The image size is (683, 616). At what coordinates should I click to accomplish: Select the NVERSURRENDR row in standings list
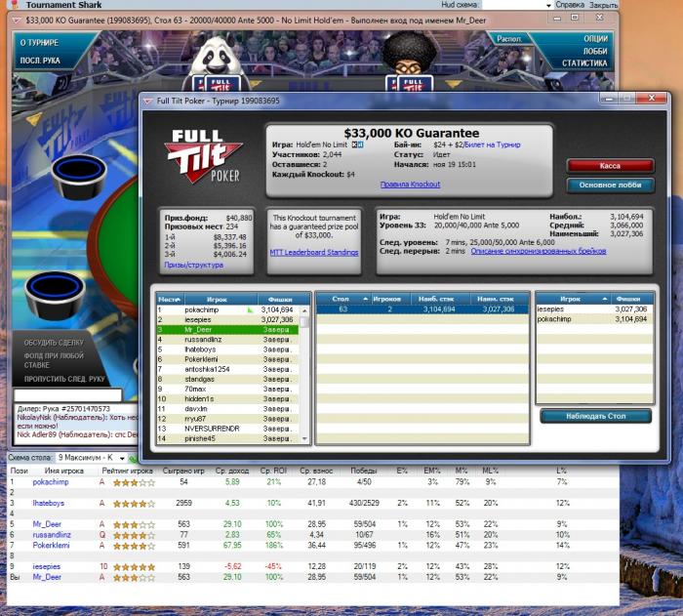(227, 429)
